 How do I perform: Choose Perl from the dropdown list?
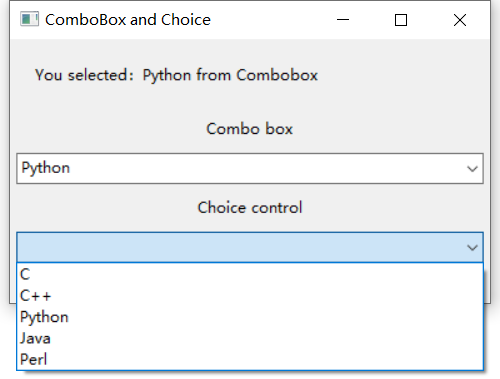[250, 359]
